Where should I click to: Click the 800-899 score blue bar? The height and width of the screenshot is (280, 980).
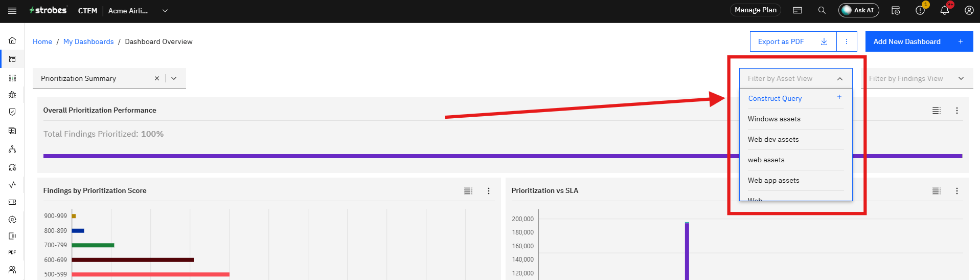(78, 231)
